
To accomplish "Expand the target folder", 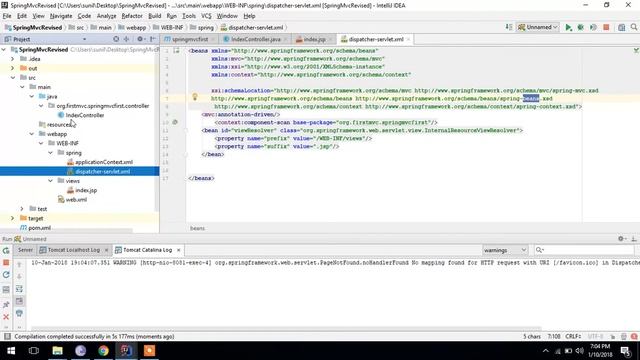I will [x=13, y=218].
